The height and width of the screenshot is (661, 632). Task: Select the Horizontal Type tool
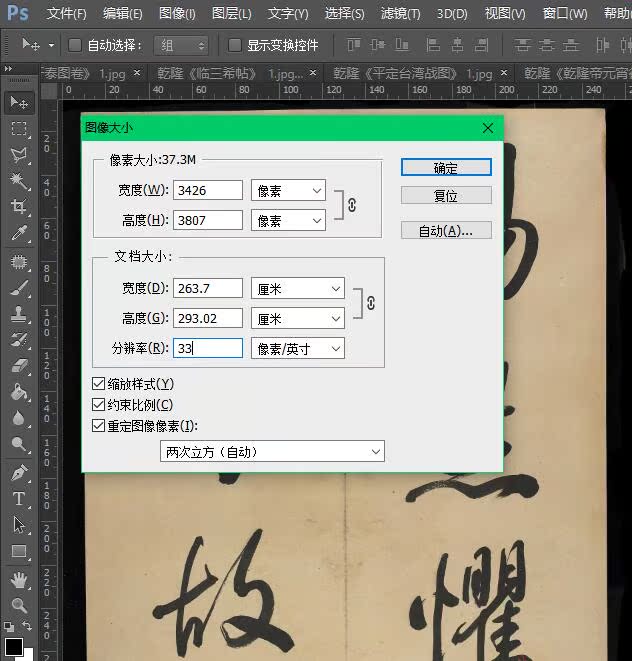click(19, 499)
